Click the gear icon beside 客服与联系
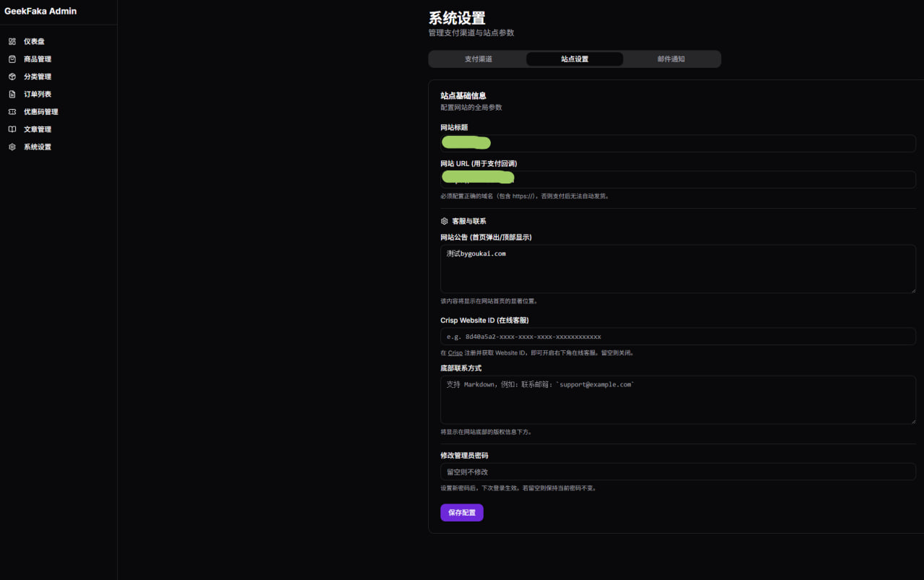Image resolution: width=924 pixels, height=580 pixels. point(443,221)
